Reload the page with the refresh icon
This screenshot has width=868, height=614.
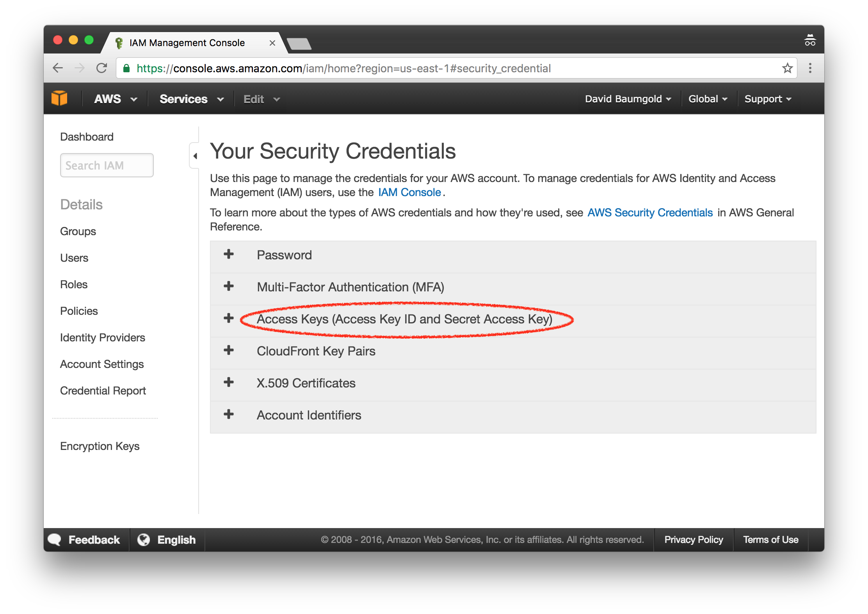[102, 68]
